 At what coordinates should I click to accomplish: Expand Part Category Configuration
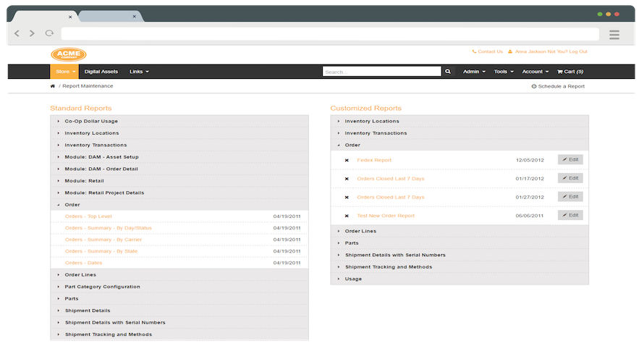(x=179, y=287)
